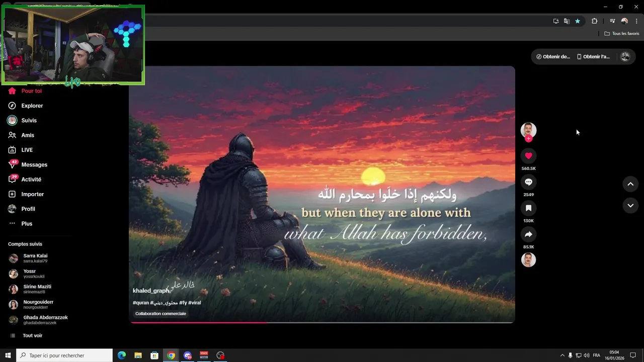Open Microsoft Store in the taskbar

[x=155, y=355]
